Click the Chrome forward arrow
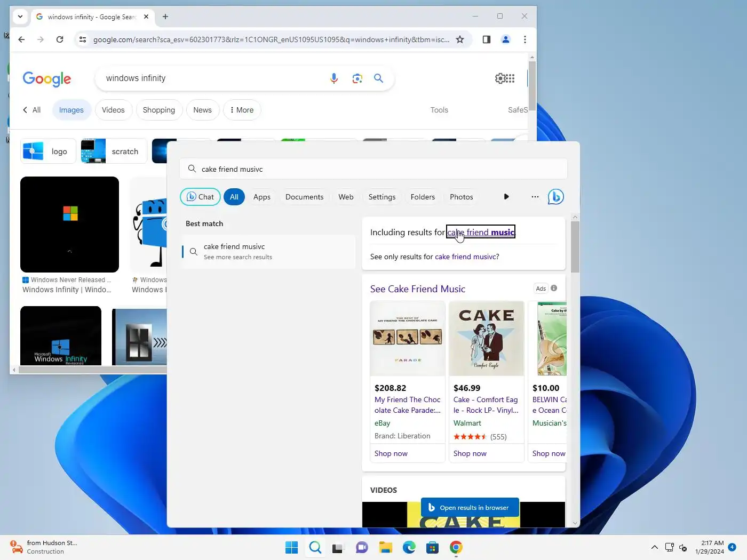Screen dimensions: 747x560 click(41, 39)
